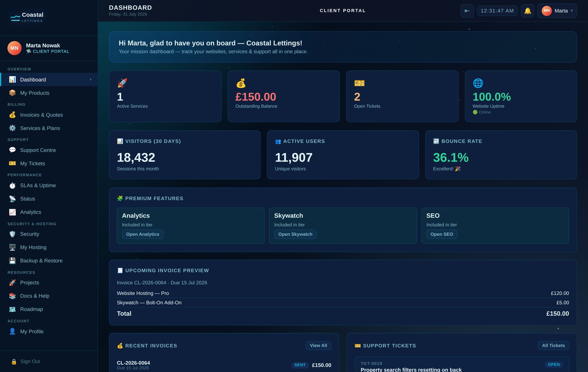
Task: Collapse sidebar with the arrow icon
Action: tap(467, 11)
